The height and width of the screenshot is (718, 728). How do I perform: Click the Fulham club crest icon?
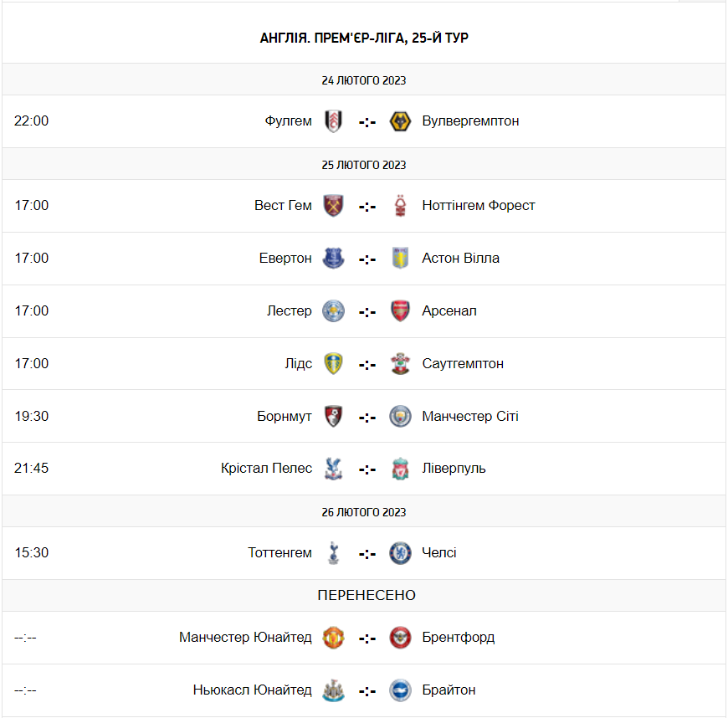(x=334, y=121)
